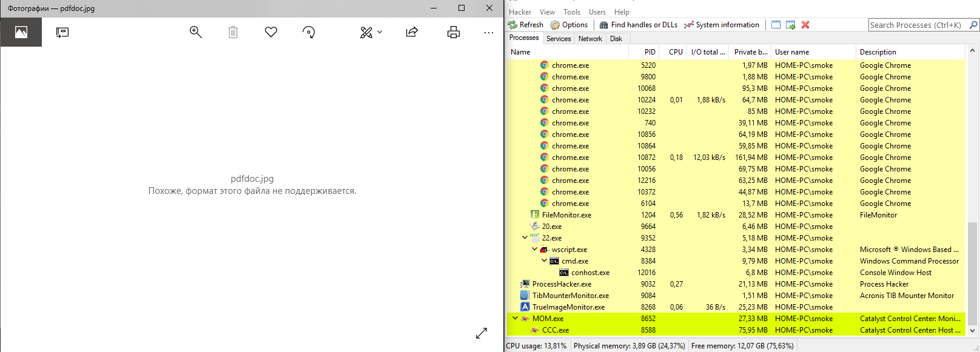Collapse the MOM.exe process tree
This screenshot has height=352, width=980.
click(x=515, y=319)
